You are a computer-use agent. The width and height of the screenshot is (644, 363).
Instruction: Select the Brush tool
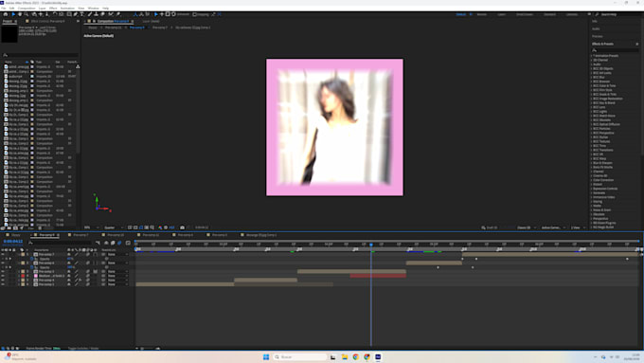(90, 14)
